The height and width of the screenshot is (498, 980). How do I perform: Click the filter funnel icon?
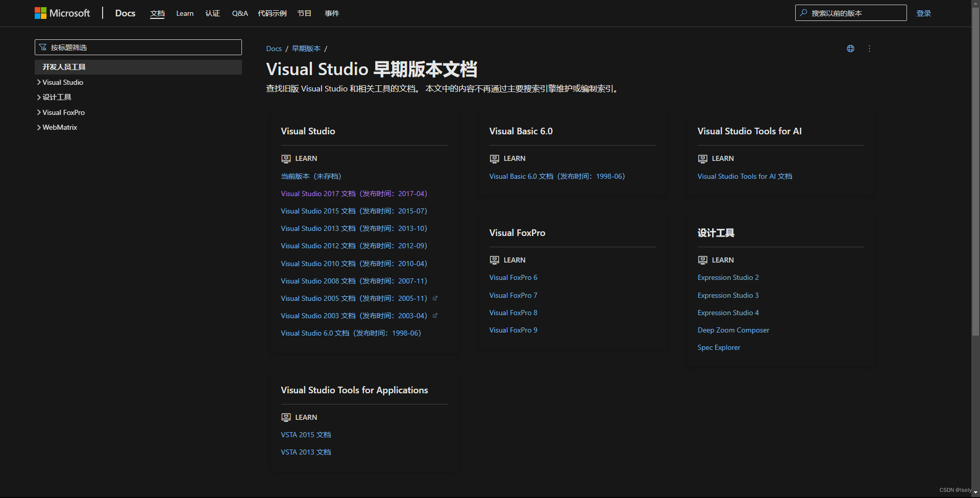[x=43, y=48]
